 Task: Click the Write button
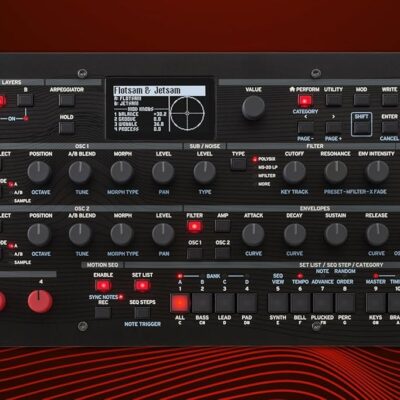[390, 100]
